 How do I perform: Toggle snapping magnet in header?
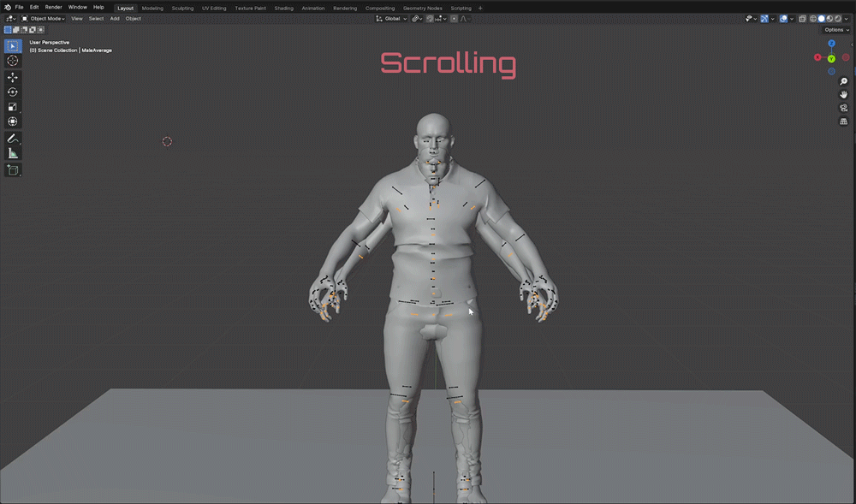(x=430, y=18)
